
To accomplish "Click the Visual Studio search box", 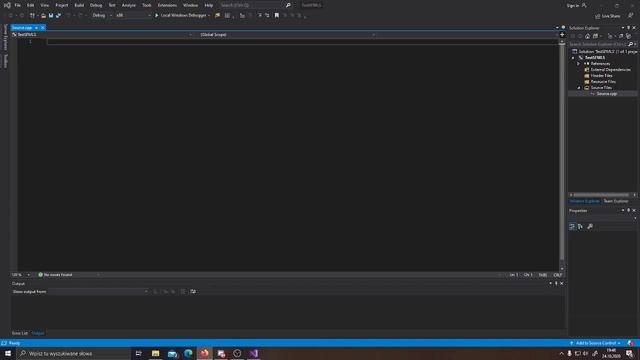I will pos(255,5).
